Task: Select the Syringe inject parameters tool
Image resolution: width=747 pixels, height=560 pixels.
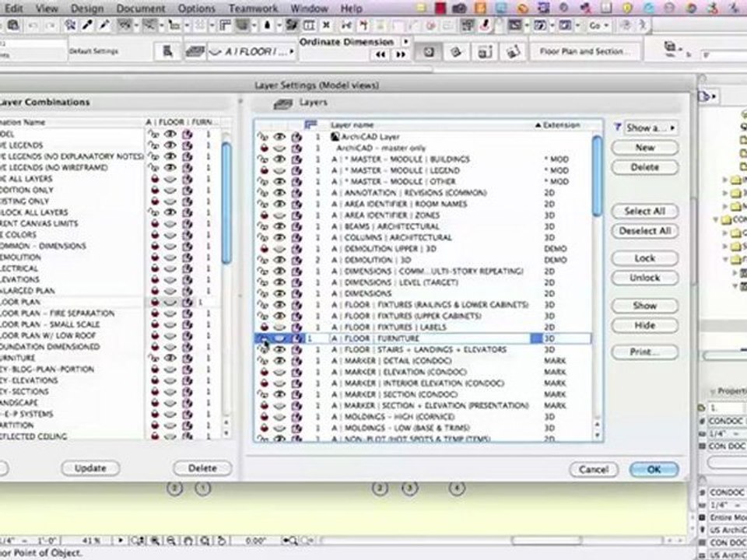Action: click(x=104, y=25)
